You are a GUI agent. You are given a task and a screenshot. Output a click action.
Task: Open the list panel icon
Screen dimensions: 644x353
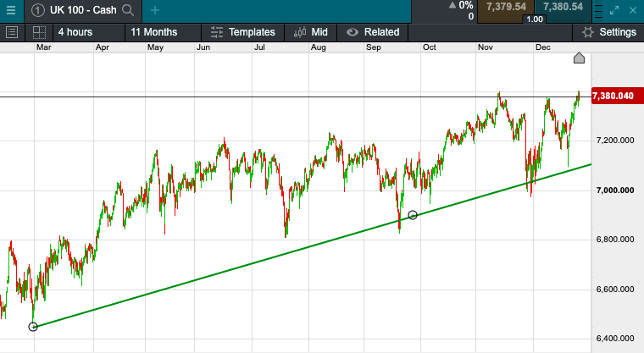coord(12,32)
